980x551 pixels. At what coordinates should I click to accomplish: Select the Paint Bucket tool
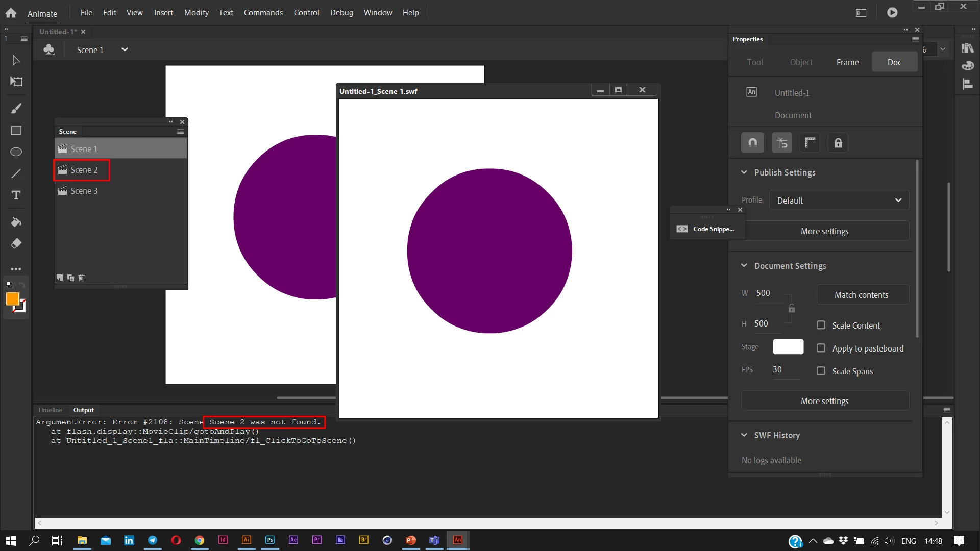pyautogui.click(x=16, y=222)
